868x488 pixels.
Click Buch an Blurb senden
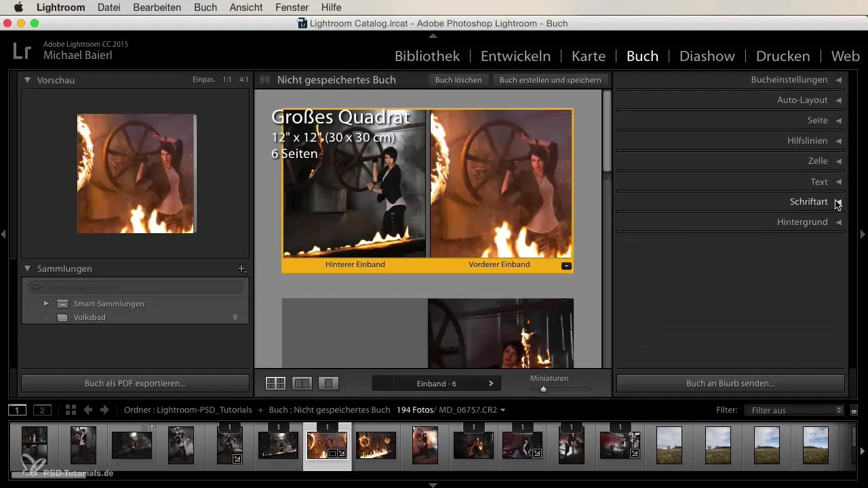point(730,383)
